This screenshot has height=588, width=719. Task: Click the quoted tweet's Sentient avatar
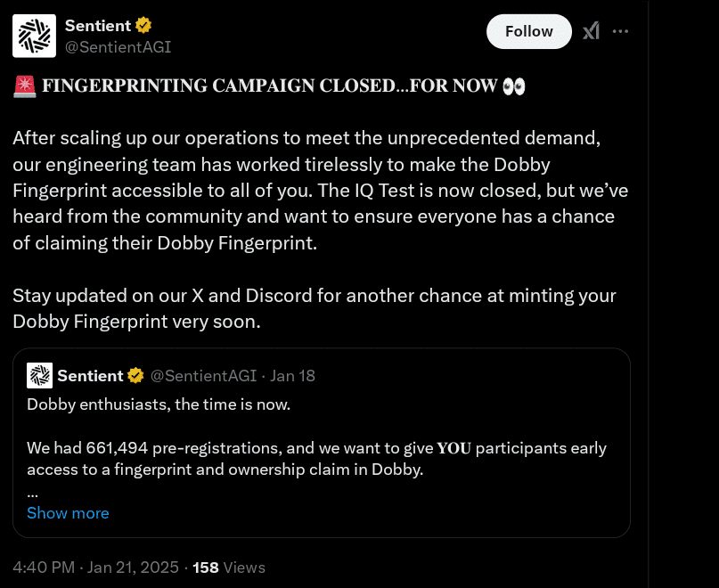tap(39, 375)
